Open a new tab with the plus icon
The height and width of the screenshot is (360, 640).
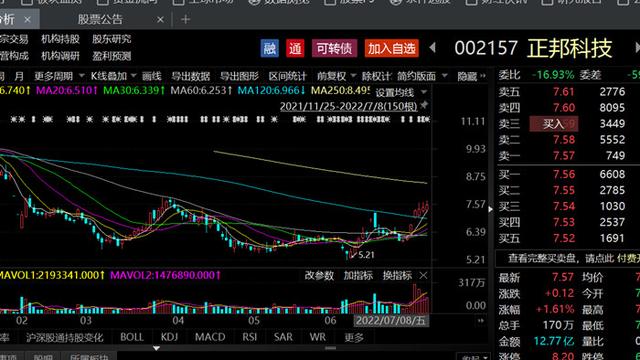coord(186,20)
